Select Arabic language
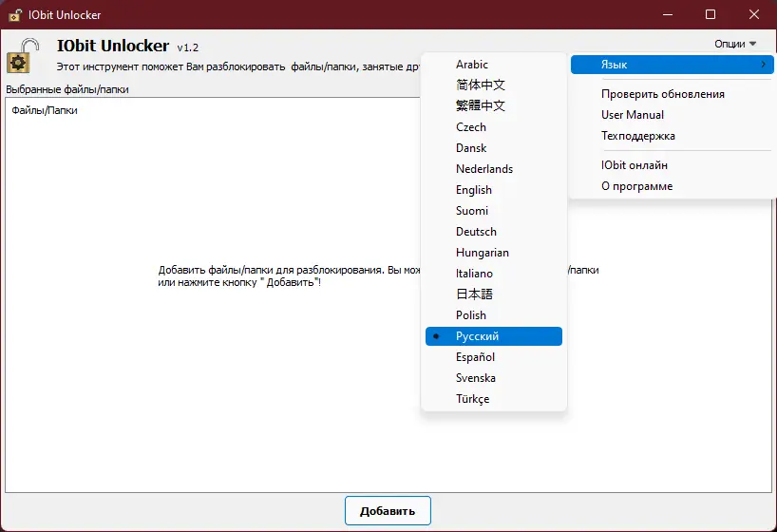The image size is (777, 532). pyautogui.click(x=494, y=65)
